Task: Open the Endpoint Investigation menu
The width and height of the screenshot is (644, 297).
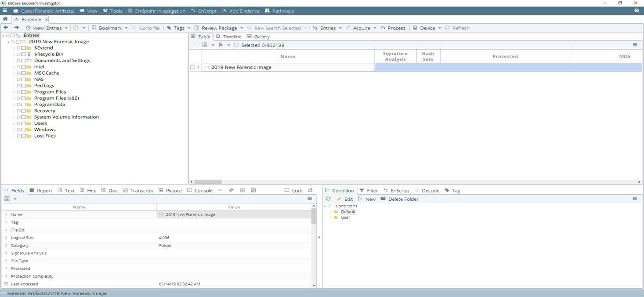Action: click(x=156, y=11)
